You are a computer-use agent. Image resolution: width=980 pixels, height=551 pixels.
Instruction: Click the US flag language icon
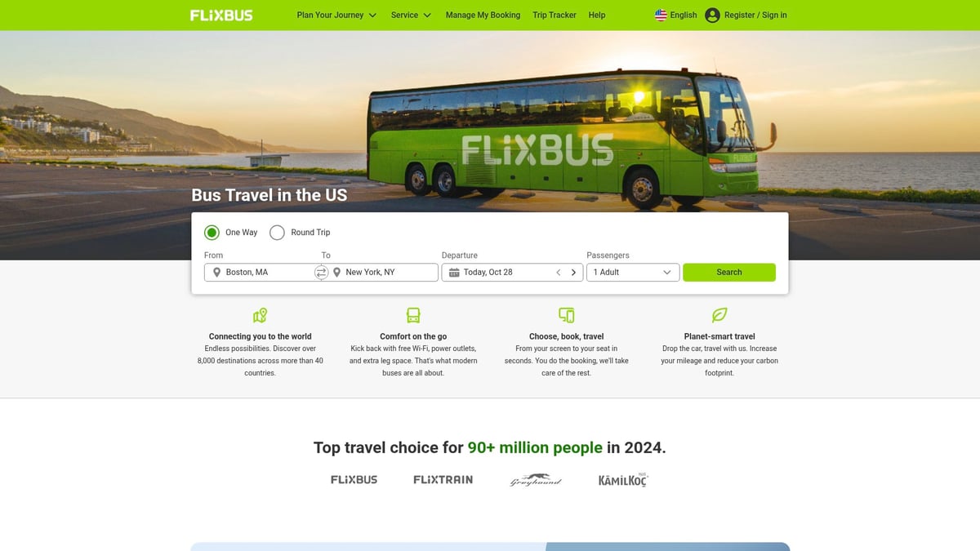tap(661, 15)
